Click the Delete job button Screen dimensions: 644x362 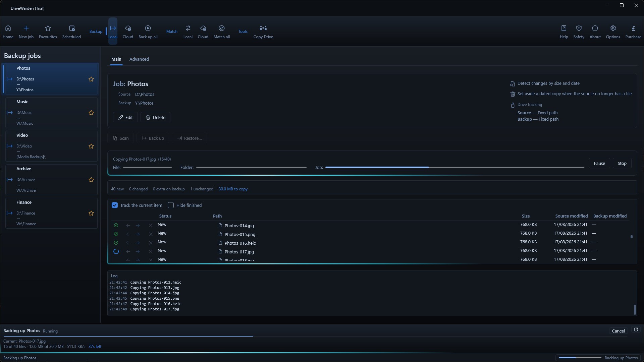[x=156, y=117]
